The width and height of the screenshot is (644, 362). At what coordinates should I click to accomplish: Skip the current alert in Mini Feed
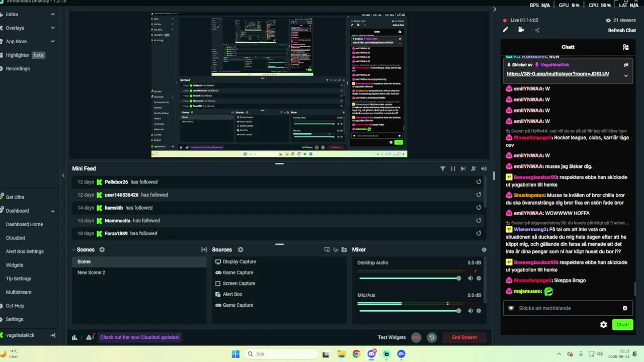pyautogui.click(x=463, y=169)
